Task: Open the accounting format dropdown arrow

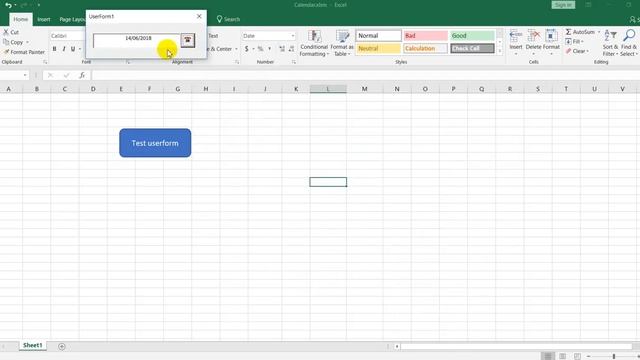Action: [253, 49]
